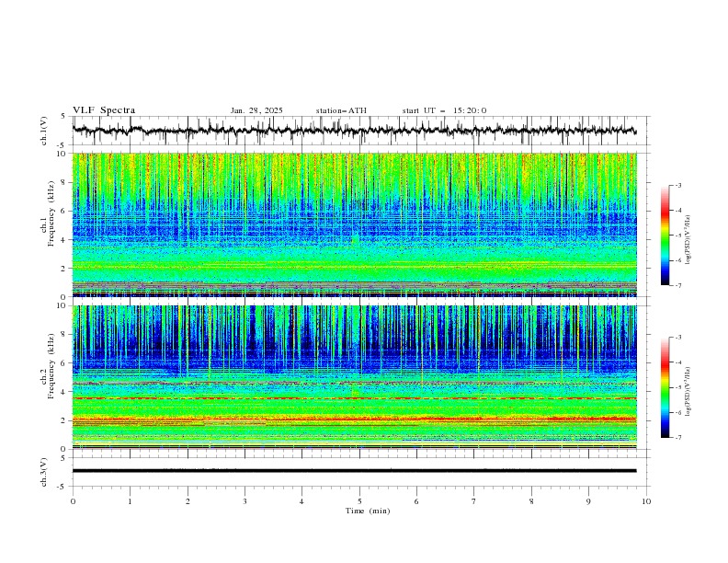Click the "-5" tick on ch.1(V) axis
Screen dimensions: 728x563
click(x=63, y=145)
